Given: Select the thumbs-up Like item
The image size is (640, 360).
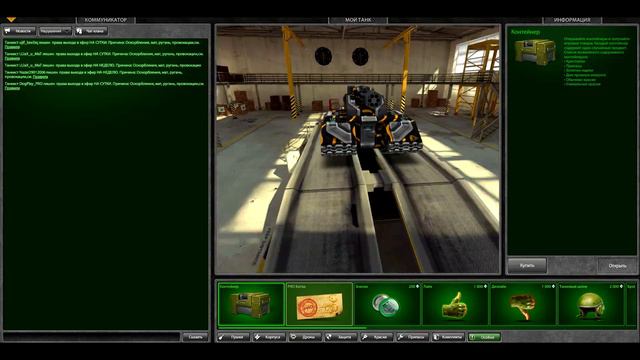Looking at the screenshot, I should pyautogui.click(x=455, y=304).
